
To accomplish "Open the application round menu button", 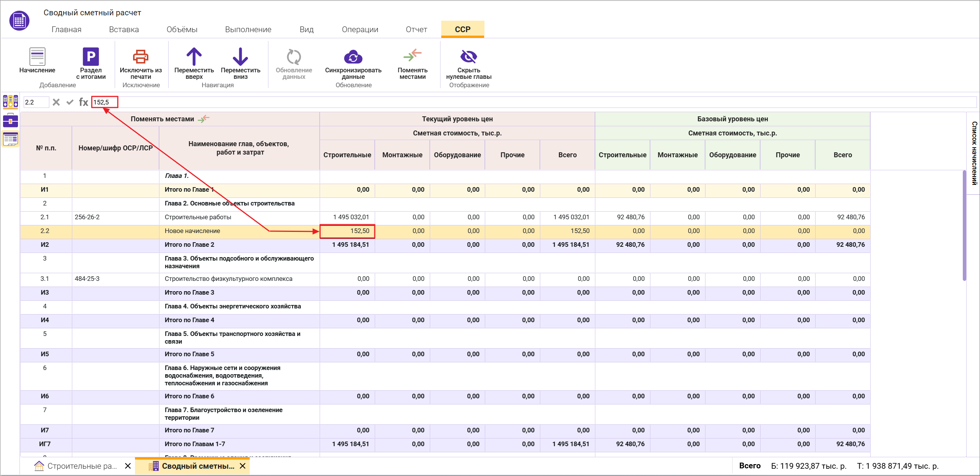I will (19, 21).
